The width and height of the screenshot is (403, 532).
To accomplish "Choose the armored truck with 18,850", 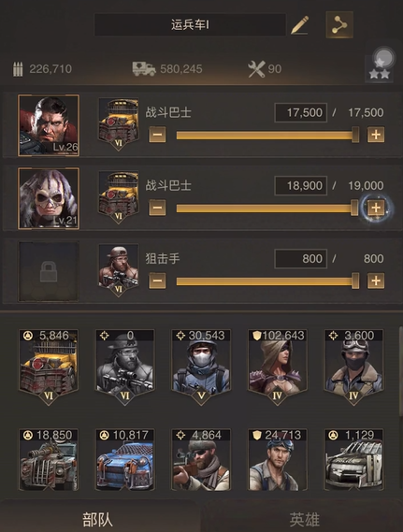I will point(49,459).
